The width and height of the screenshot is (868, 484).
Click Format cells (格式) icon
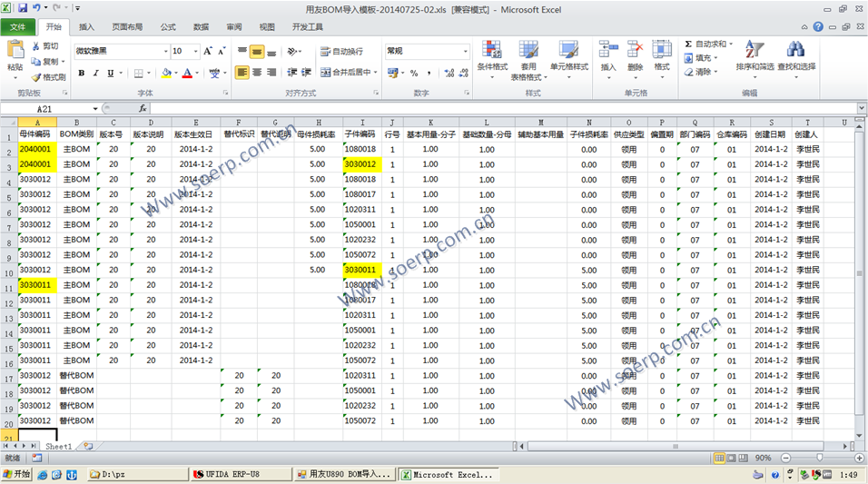[x=662, y=50]
